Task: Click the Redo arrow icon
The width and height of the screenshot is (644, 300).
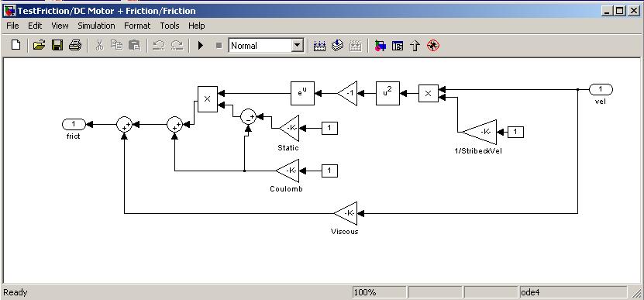Action: coord(177,45)
